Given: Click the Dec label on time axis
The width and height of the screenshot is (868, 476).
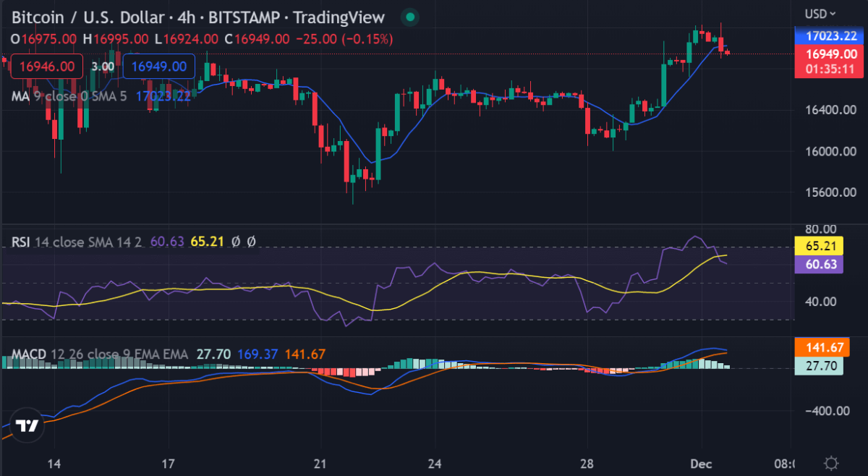Looking at the screenshot, I should (x=701, y=463).
